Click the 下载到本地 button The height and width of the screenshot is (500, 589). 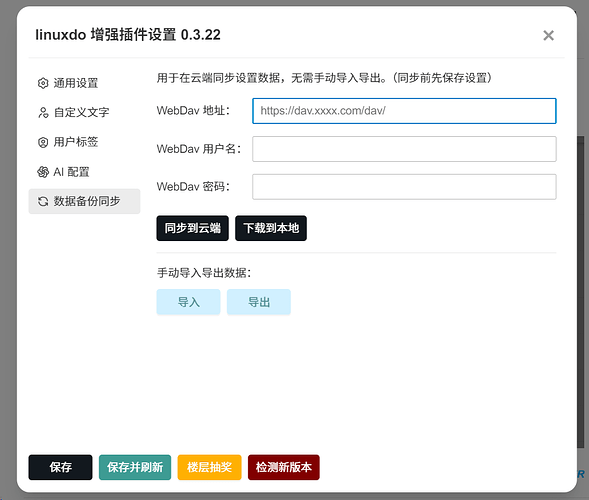(271, 228)
